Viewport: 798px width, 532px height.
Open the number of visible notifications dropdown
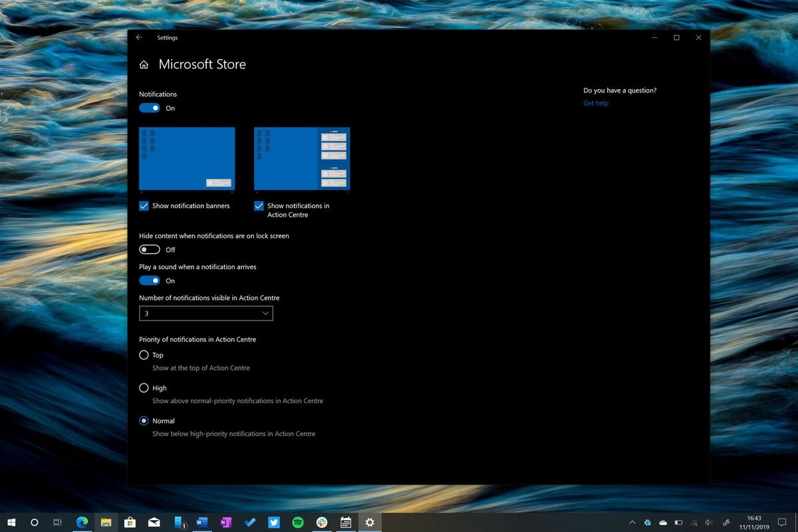(205, 313)
